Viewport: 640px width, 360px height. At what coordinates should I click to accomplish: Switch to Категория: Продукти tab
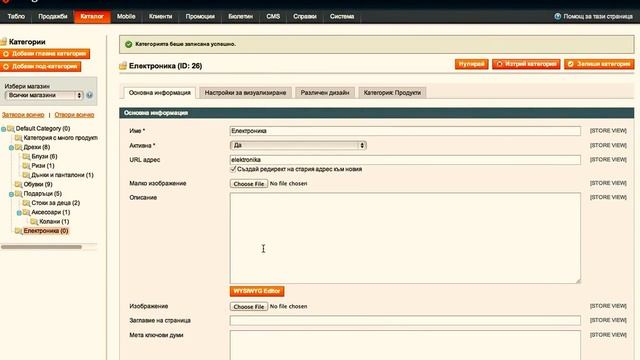pos(392,93)
